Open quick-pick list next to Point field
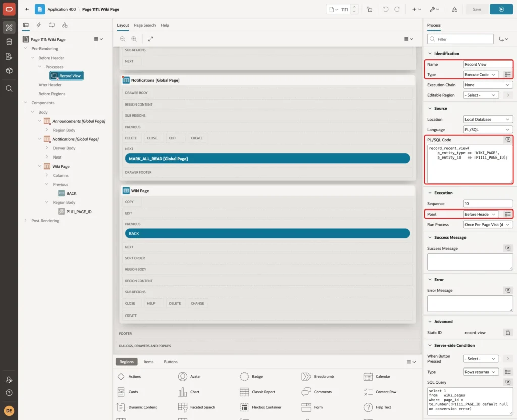This screenshot has width=517, height=420. click(x=508, y=214)
